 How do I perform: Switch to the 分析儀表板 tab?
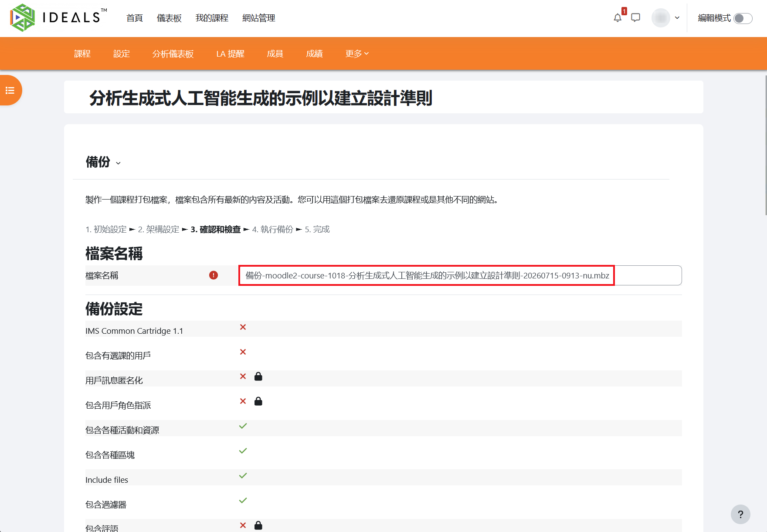173,54
